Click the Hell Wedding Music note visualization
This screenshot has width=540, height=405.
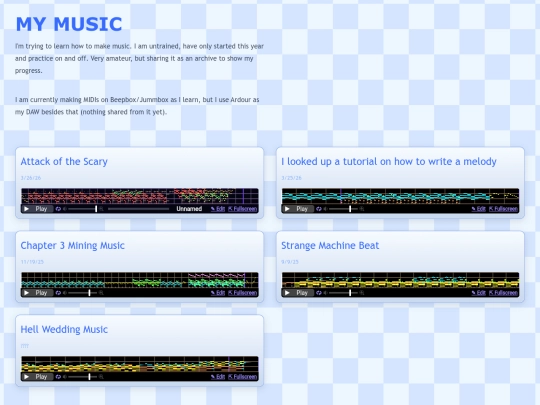140,364
